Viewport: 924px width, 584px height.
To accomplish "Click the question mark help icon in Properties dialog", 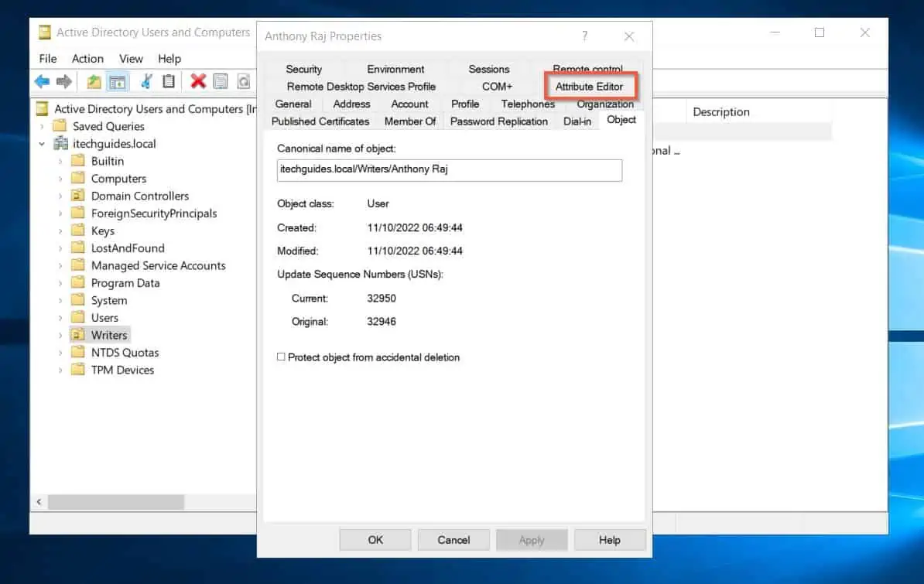I will [584, 36].
